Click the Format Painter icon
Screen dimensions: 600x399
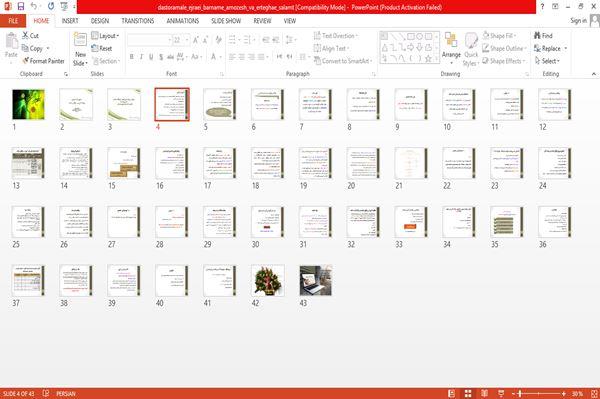coord(26,61)
